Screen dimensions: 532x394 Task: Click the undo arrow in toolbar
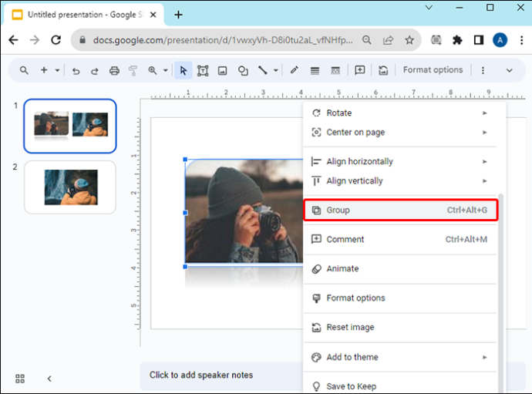tap(76, 71)
